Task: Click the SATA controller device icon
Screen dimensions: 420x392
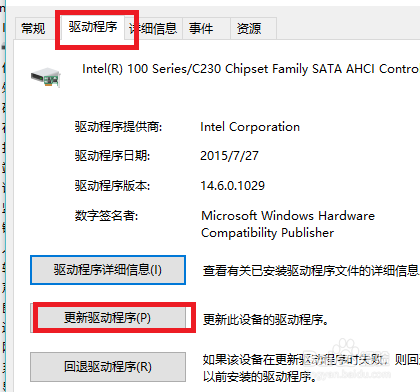Action: pos(46,77)
